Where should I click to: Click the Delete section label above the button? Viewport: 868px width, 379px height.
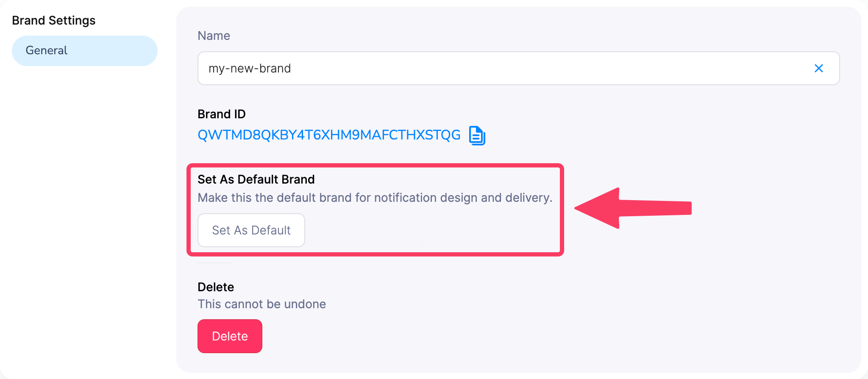215,287
